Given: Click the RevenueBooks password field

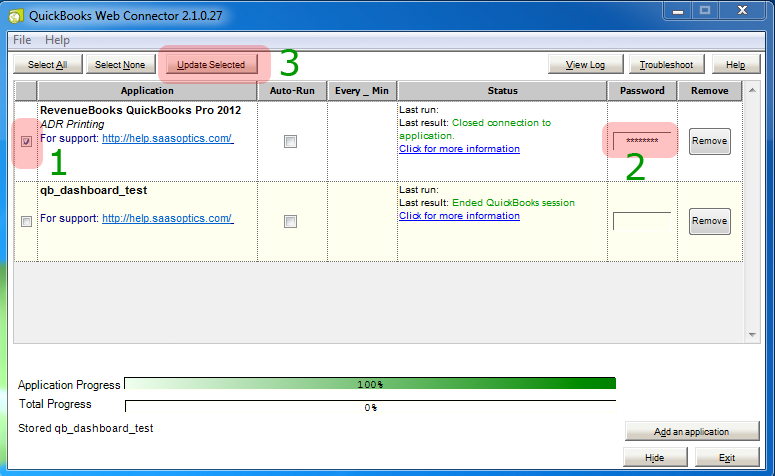Looking at the screenshot, I should tap(642, 141).
